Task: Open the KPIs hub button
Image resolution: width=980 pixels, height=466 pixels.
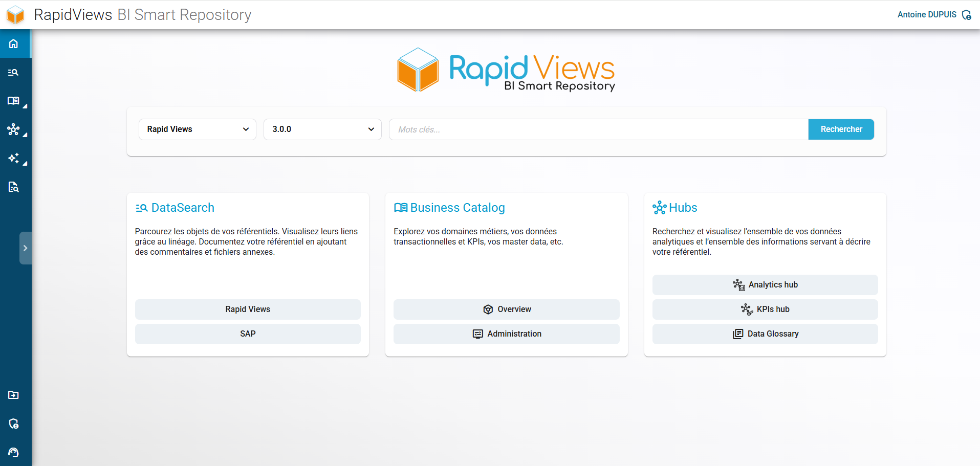Action: point(765,309)
